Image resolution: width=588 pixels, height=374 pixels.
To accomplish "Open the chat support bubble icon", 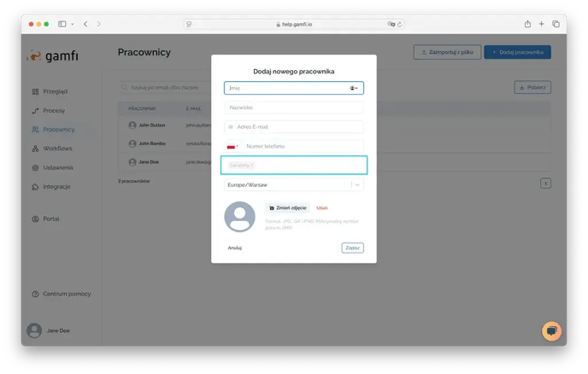I will click(x=551, y=331).
